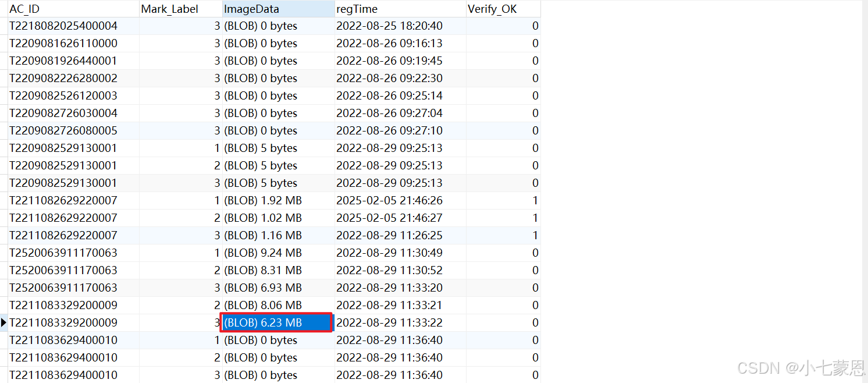Click the regTime cell 2022-08-26 09:19:45
This screenshot has width=868, height=383.
[x=400, y=61]
